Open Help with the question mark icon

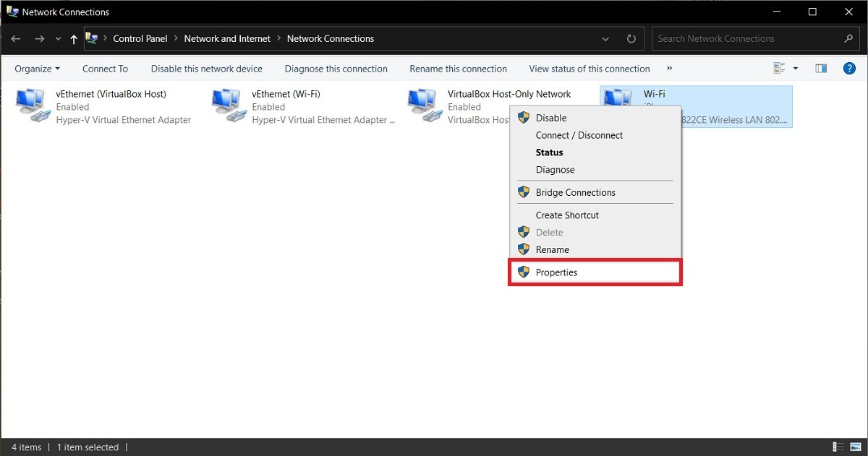(x=850, y=69)
